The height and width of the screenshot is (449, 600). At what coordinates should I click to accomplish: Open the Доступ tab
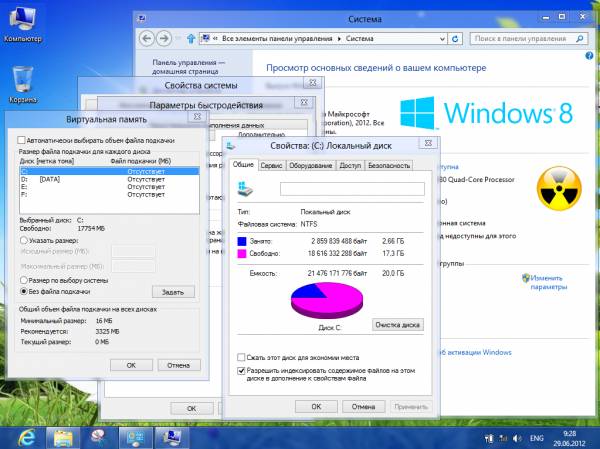coord(350,165)
